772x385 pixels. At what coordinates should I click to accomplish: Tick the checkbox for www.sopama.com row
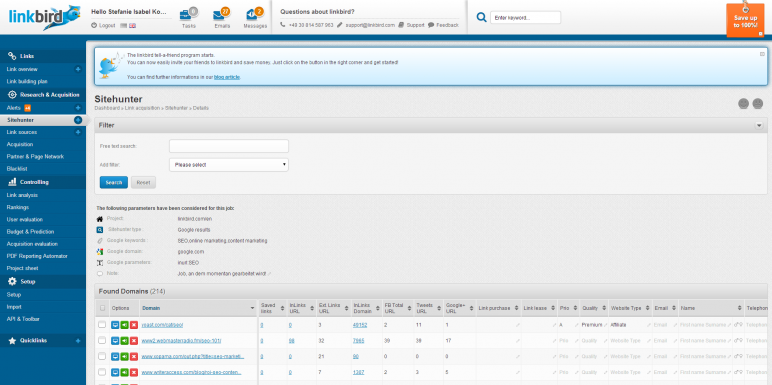click(x=102, y=356)
